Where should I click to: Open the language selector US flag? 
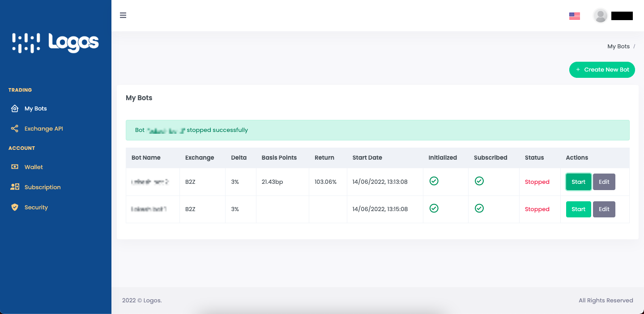[x=575, y=16]
